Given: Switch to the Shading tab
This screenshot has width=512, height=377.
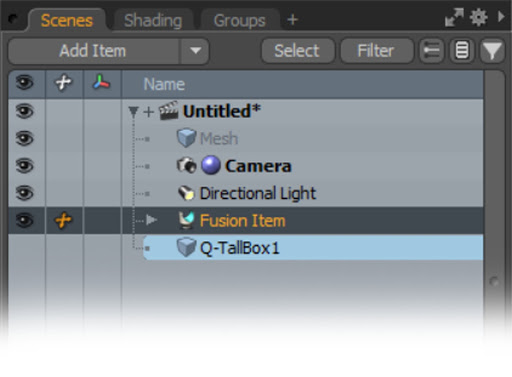Looking at the screenshot, I should coord(153,21).
